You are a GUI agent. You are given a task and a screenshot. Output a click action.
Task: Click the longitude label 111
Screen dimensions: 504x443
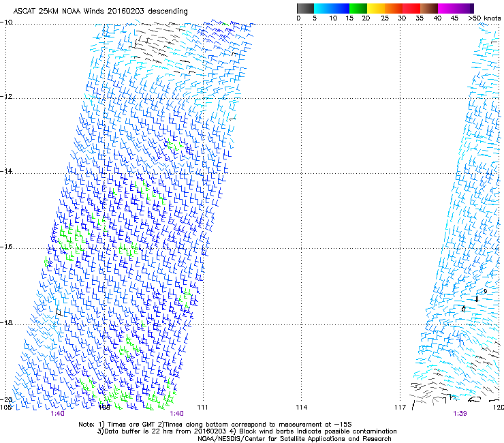[202, 408]
